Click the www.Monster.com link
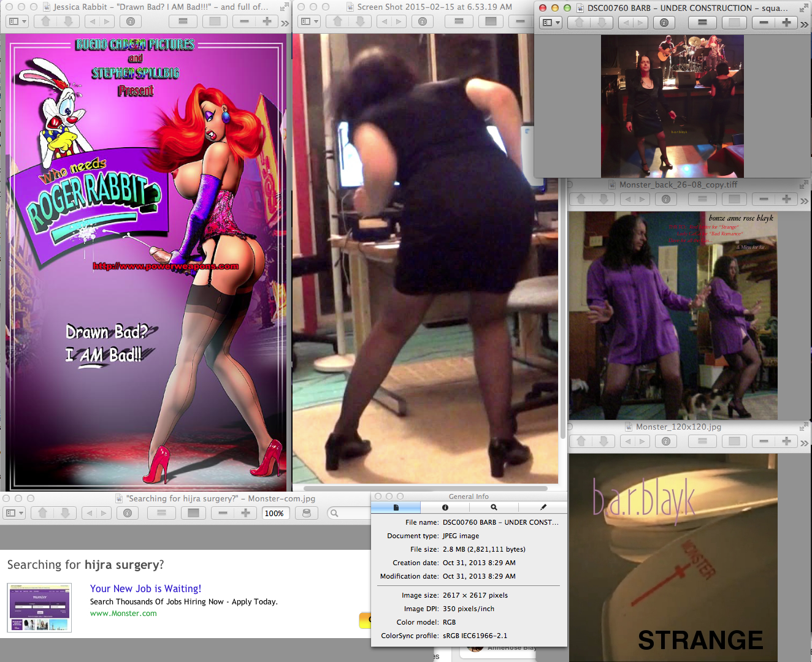Viewport: 812px width, 662px height. (x=123, y=614)
